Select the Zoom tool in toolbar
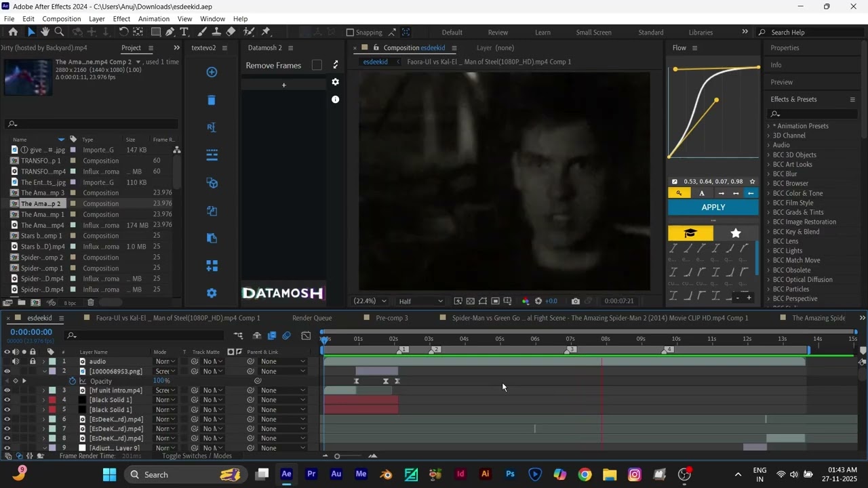This screenshot has width=868, height=488. click(59, 32)
